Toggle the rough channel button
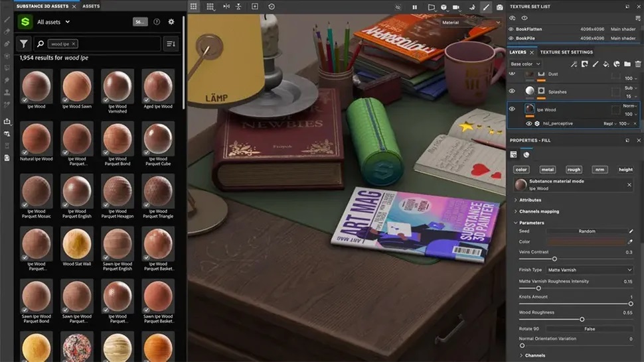The height and width of the screenshot is (362, 644). point(574,169)
